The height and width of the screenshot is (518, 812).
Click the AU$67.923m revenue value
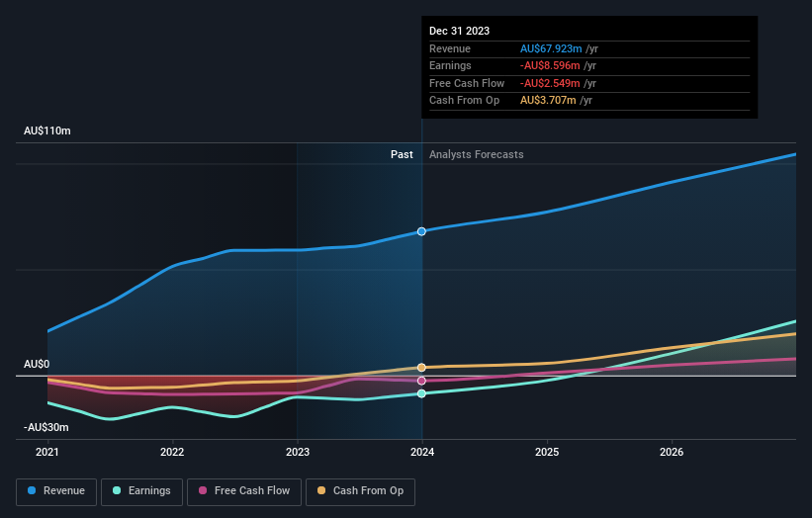click(551, 48)
